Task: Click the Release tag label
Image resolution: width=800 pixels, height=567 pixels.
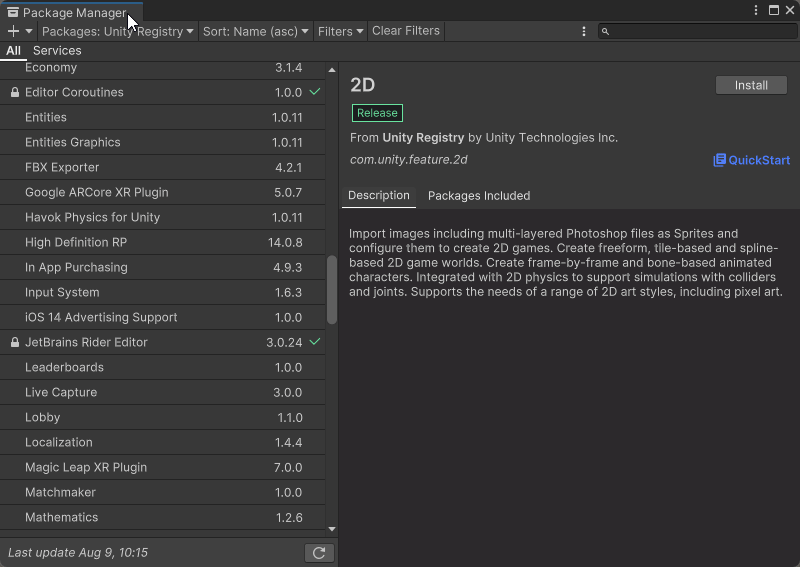Action: [x=377, y=113]
